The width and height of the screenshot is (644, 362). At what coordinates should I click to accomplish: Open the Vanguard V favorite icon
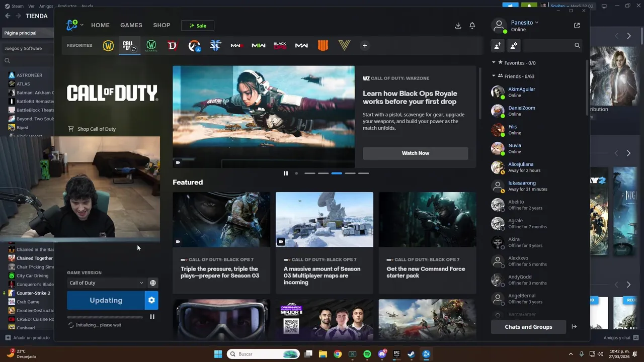click(x=344, y=46)
